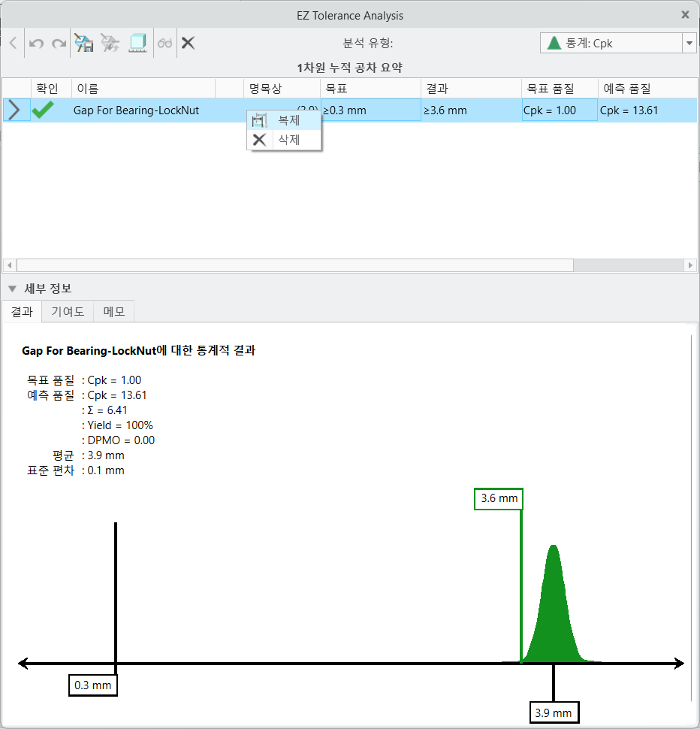Click the 명목상 column header

pos(282,89)
